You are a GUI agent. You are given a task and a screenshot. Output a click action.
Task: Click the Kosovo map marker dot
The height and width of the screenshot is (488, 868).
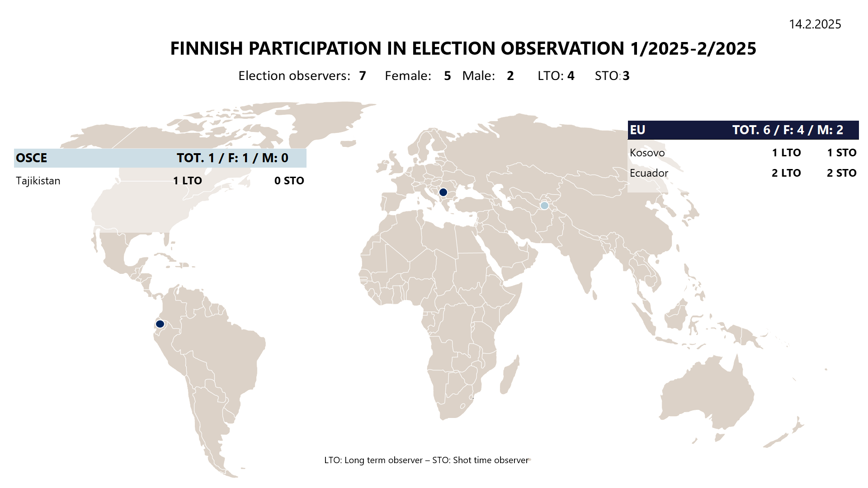[x=443, y=192]
